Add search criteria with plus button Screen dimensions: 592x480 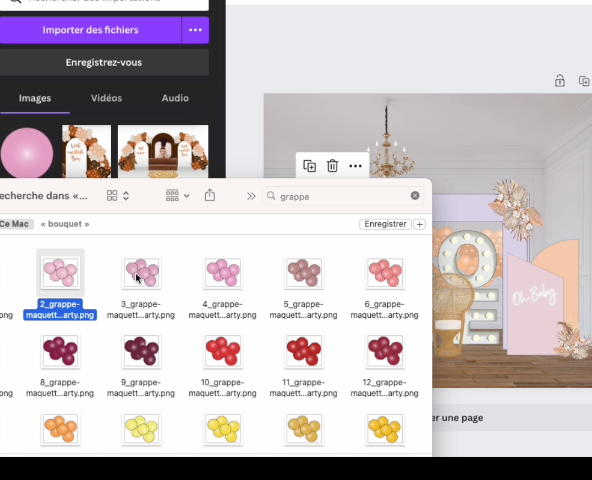[419, 224]
